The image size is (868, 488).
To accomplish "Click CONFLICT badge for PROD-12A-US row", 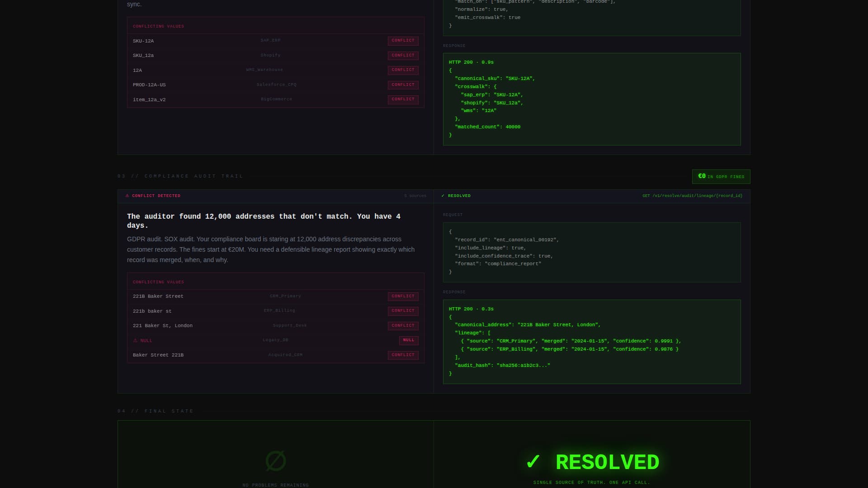I will (403, 85).
